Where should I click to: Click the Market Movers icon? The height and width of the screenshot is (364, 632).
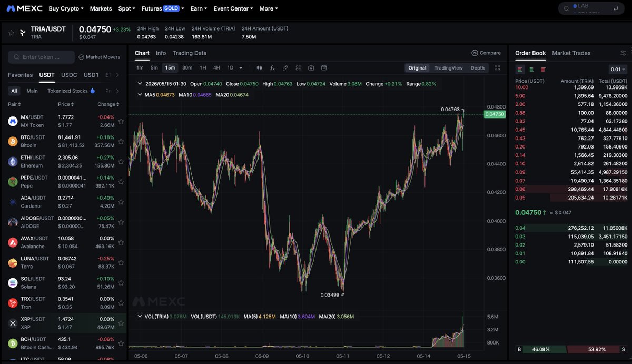[82, 57]
